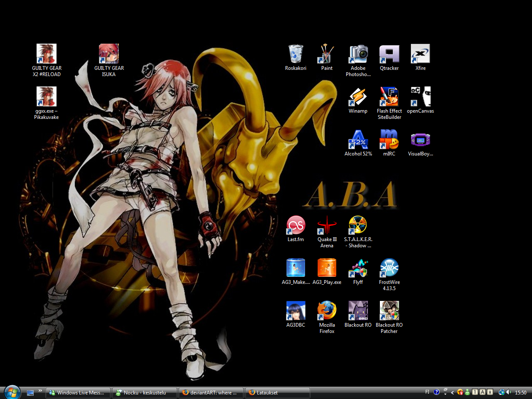Click the orange tray icon with red X
The width and height of the screenshot is (532, 399).
[460, 392]
